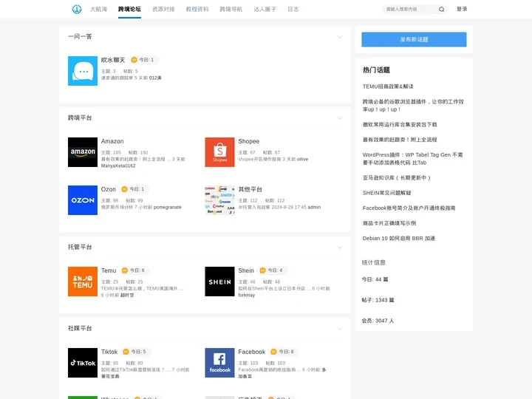Open topic WordPress插件 WP Tabel Tag Gen
532x399 pixels.
tap(412, 158)
